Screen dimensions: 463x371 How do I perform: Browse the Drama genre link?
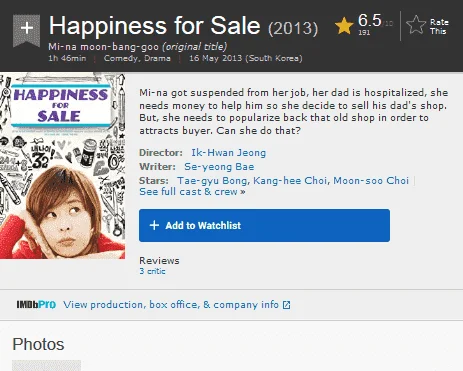158,58
